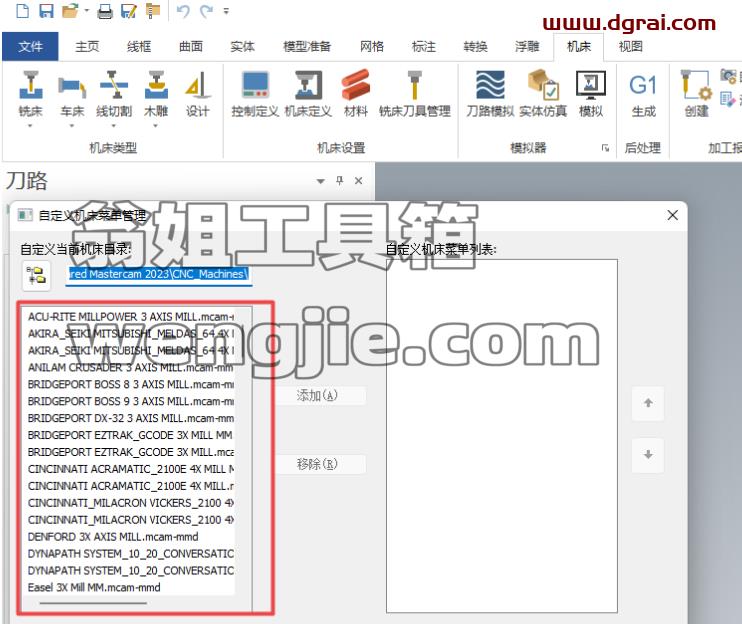Open 铣床刀具管理 tool manager
The height and width of the screenshot is (624, 742).
coord(415,94)
